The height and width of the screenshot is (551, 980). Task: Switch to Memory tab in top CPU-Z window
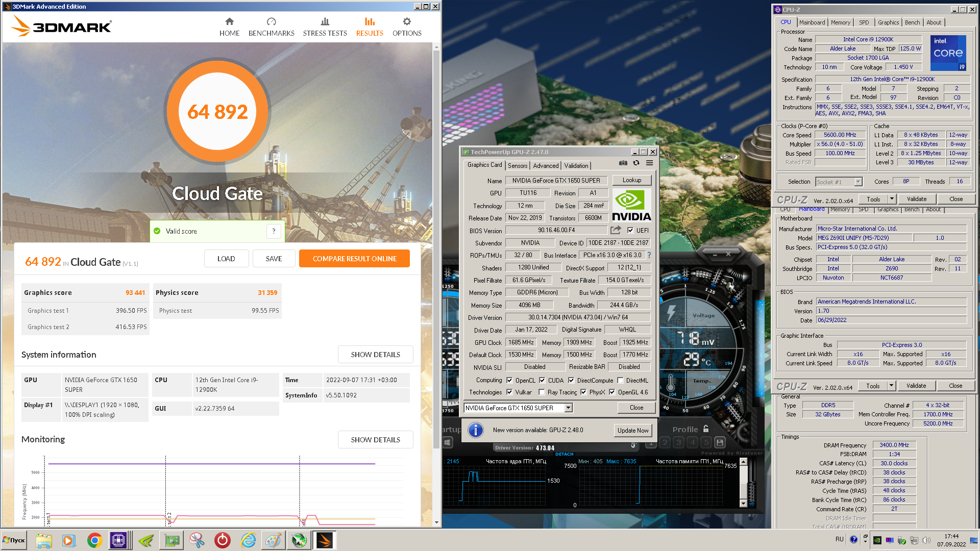pos(840,22)
